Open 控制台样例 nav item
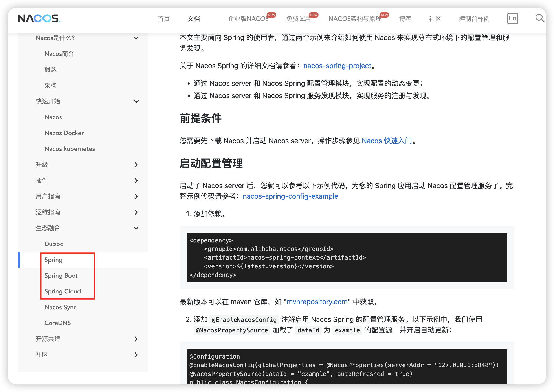The image size is (554, 392). (474, 18)
